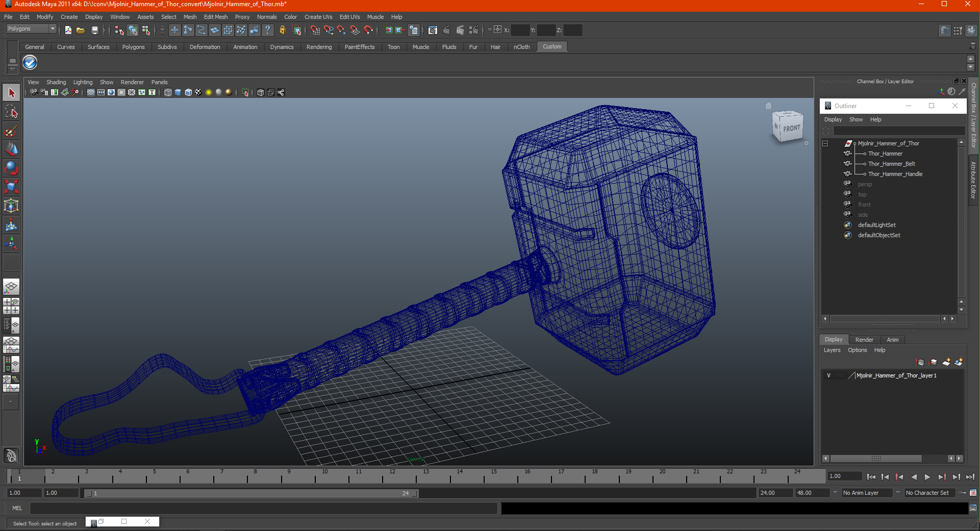980x531 pixels.
Task: Choose the Show Manipulator tool
Action: [11, 243]
